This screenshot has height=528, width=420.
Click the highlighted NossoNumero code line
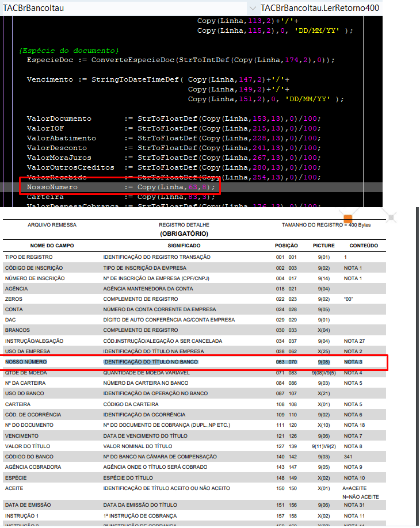[x=192, y=188]
